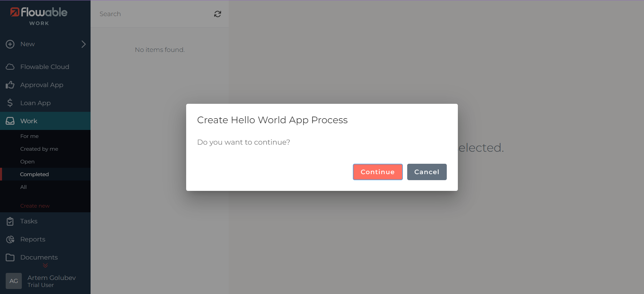Collapse the Work section in sidebar
Viewport: 644px width, 294px height.
click(x=29, y=121)
